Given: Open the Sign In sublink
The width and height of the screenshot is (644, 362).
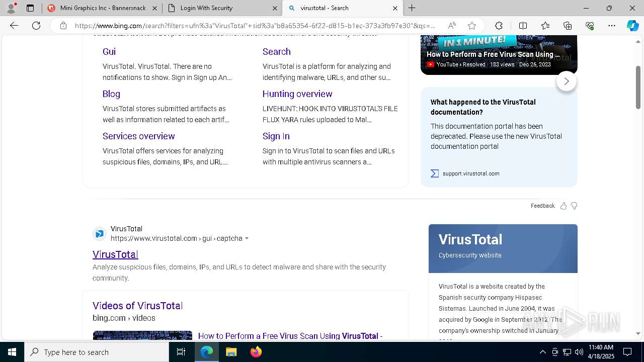Looking at the screenshot, I should point(276,136).
